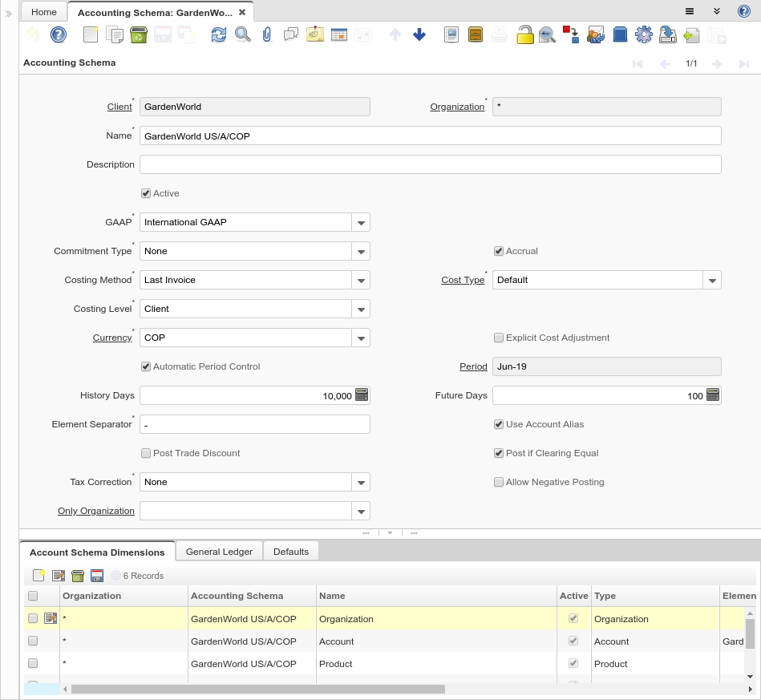
Task: Open the Post-it Note icon
Action: (x=315, y=34)
